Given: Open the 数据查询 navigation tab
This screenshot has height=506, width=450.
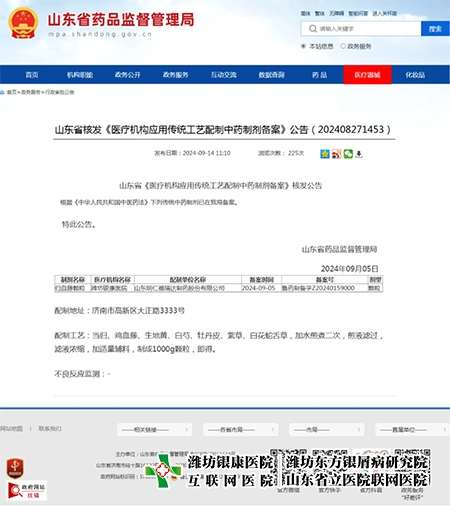Looking at the screenshot, I should pyautogui.click(x=272, y=75).
